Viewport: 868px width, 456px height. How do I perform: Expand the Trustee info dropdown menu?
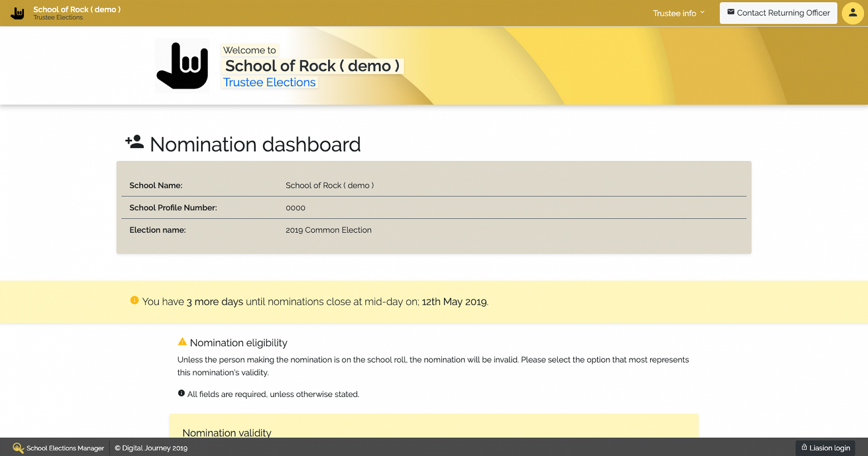(674, 13)
